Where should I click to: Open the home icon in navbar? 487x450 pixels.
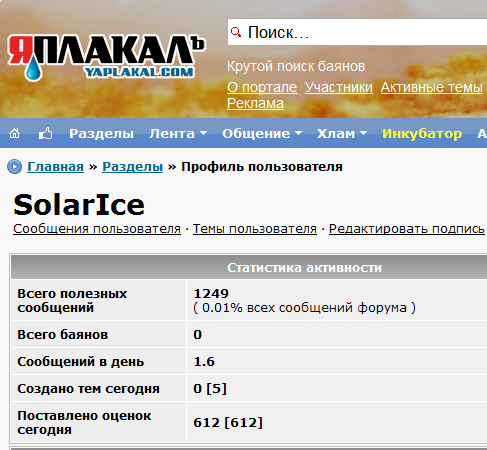(x=14, y=134)
